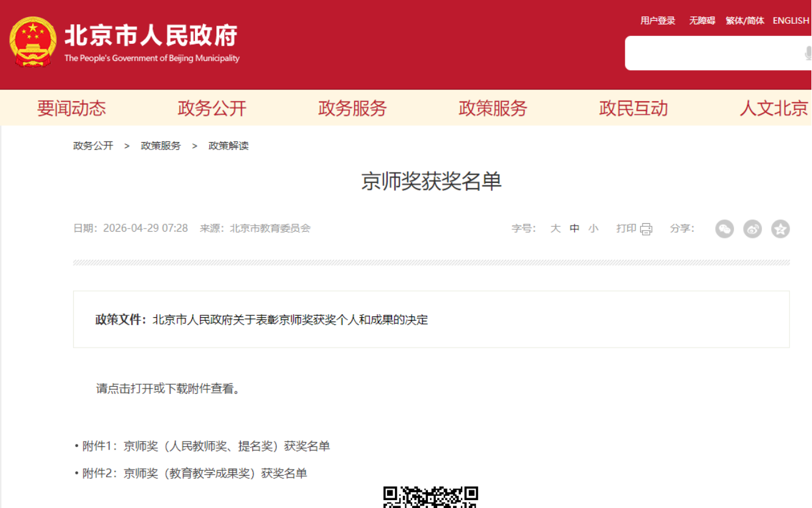Open the 要闻动态 navigation tab
The width and height of the screenshot is (812, 508).
click(x=71, y=109)
